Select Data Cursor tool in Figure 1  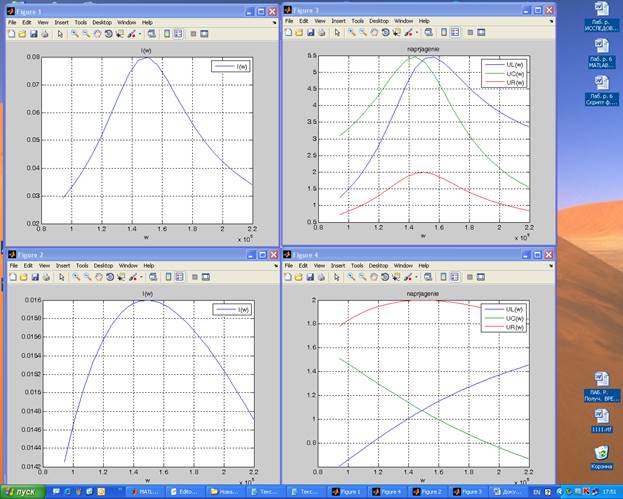[x=120, y=34]
